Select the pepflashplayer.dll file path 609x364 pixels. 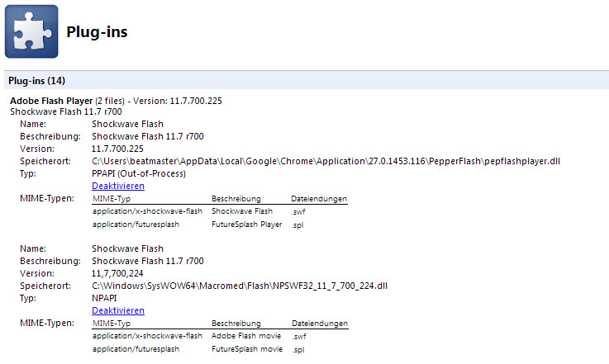coord(326,161)
